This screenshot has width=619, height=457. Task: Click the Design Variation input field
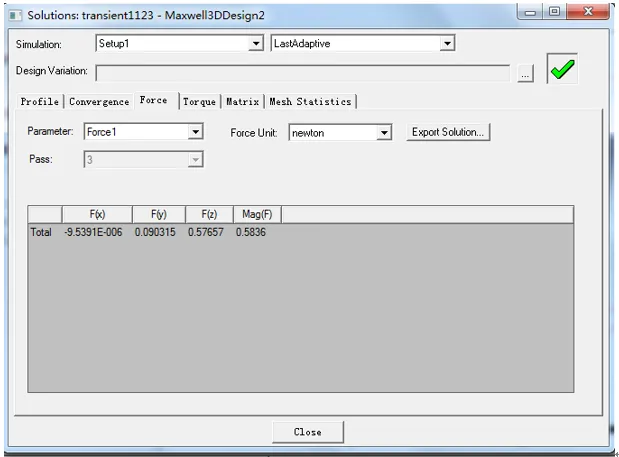coord(303,73)
